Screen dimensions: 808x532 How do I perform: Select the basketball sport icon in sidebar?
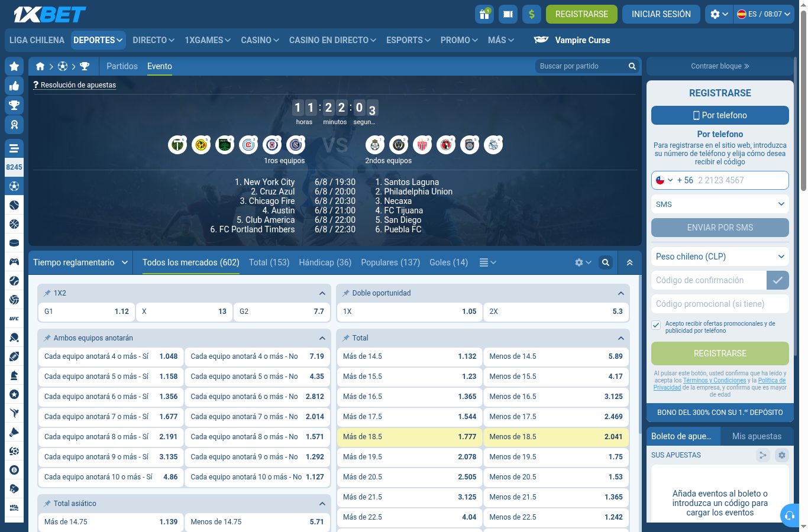coord(14,224)
